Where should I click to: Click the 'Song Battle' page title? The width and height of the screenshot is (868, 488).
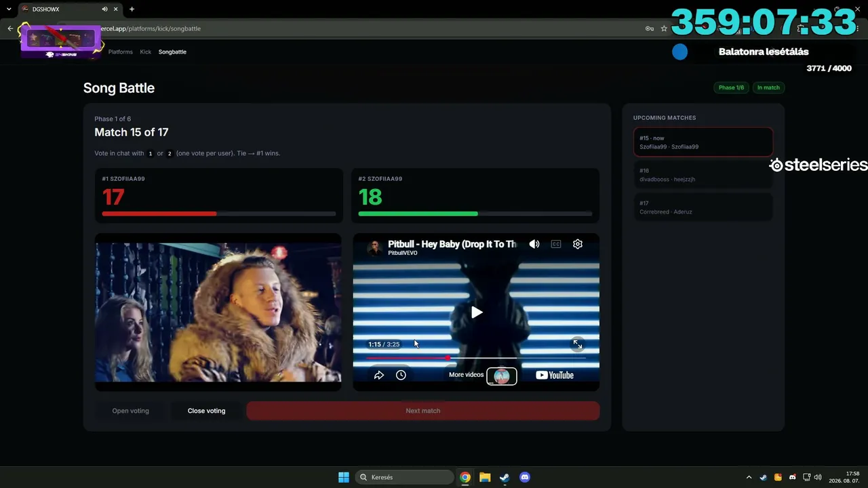pyautogui.click(x=119, y=88)
